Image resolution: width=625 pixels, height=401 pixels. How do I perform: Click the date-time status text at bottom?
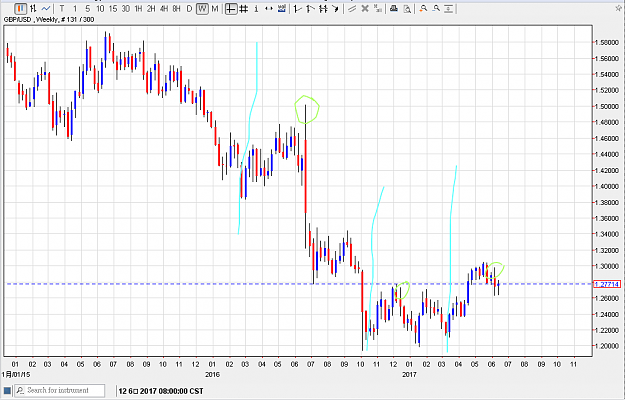pos(161,391)
